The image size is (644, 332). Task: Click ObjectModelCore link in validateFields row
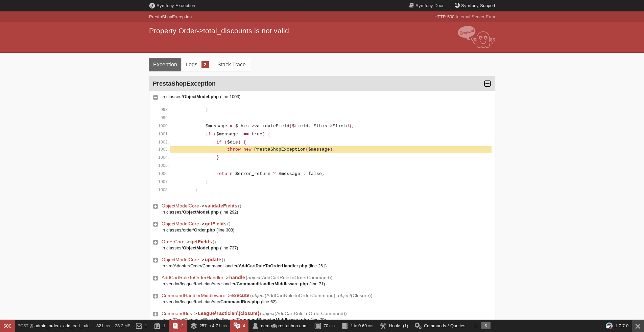[180, 206]
